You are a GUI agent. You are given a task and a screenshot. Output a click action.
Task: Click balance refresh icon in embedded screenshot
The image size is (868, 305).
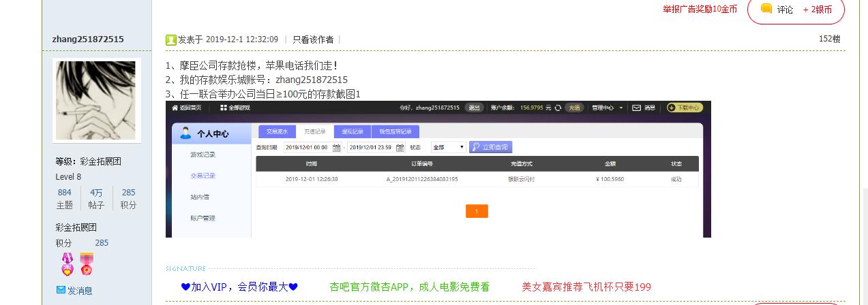[558, 108]
